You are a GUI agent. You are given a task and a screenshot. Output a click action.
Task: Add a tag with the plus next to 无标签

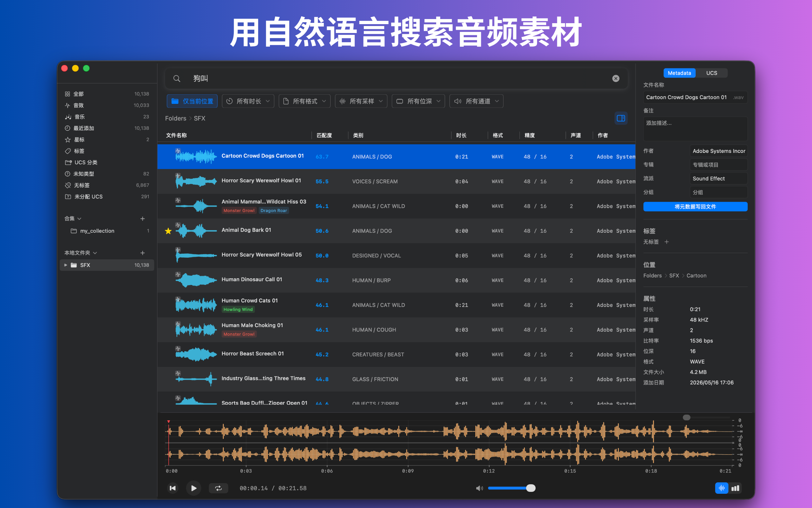(x=667, y=242)
